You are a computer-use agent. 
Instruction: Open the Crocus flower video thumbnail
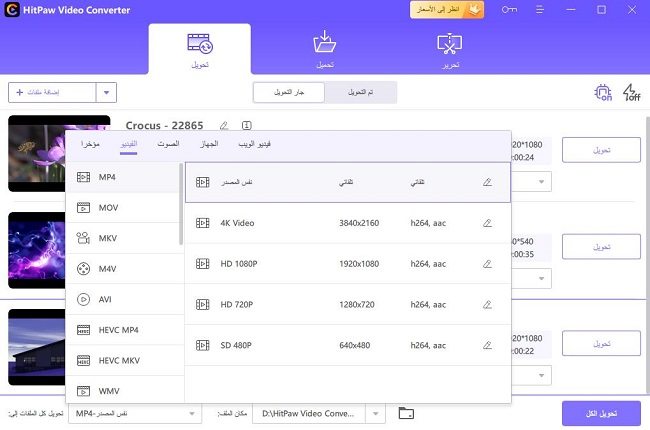coord(36,153)
